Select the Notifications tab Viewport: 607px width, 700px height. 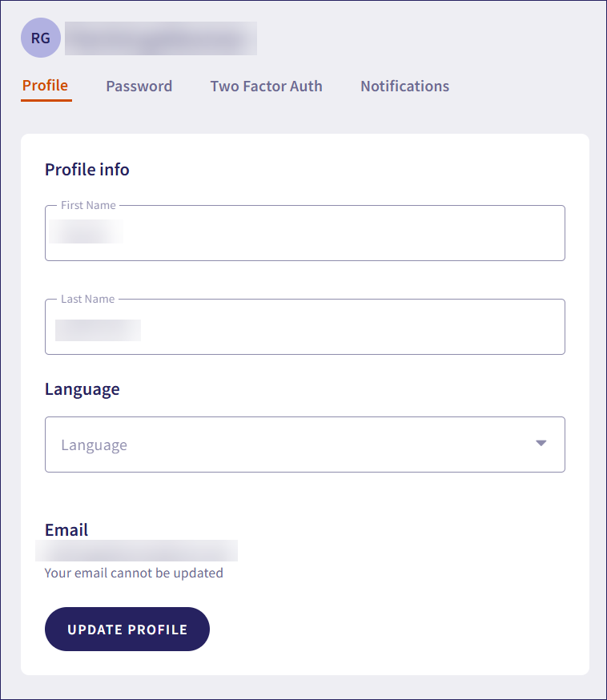click(x=404, y=86)
